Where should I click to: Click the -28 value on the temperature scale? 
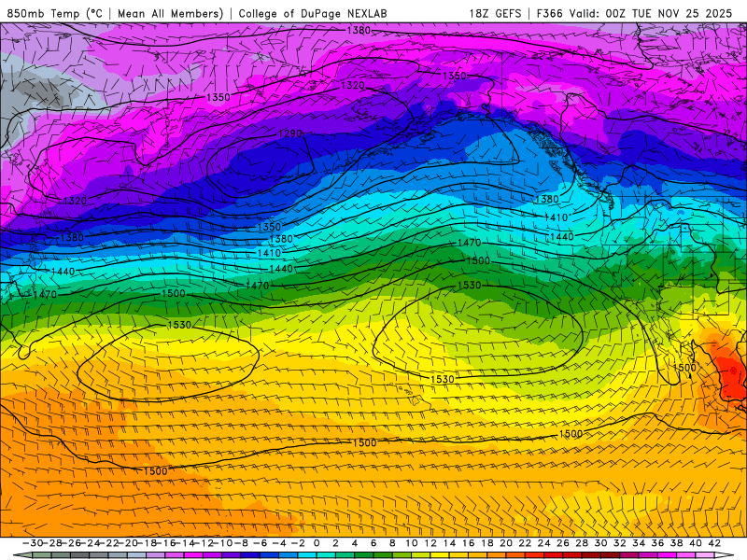point(52,543)
